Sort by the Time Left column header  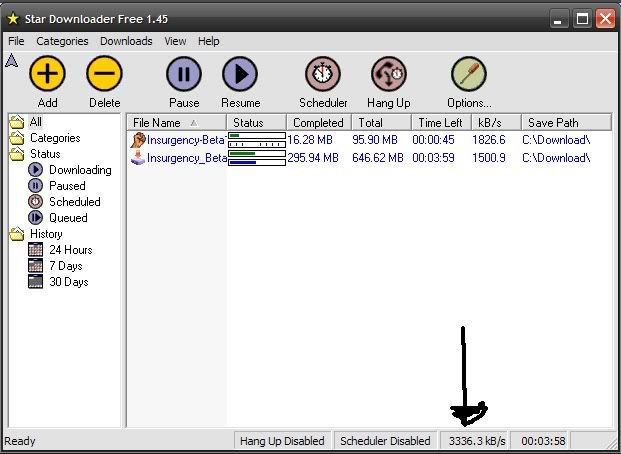click(442, 123)
